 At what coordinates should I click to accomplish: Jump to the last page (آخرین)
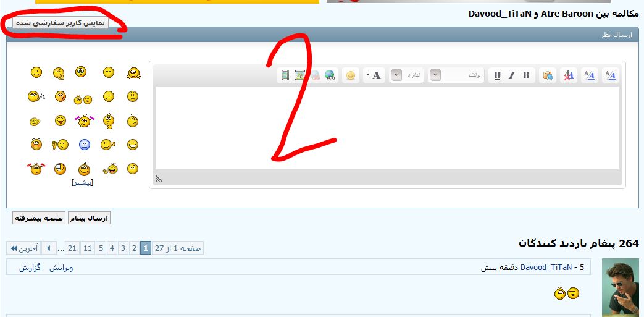point(23,248)
